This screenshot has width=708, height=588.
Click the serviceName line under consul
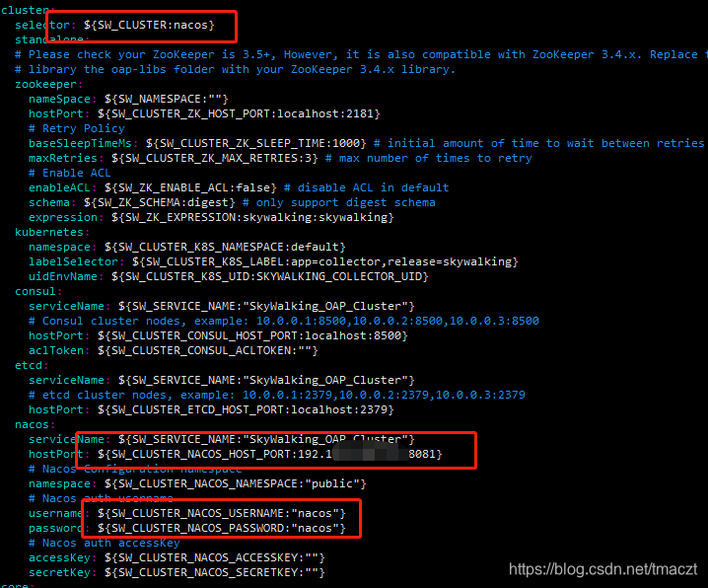[x=222, y=306]
